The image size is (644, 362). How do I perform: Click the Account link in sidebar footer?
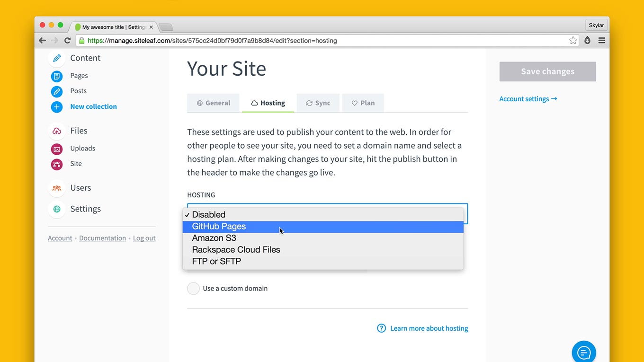pyautogui.click(x=60, y=238)
